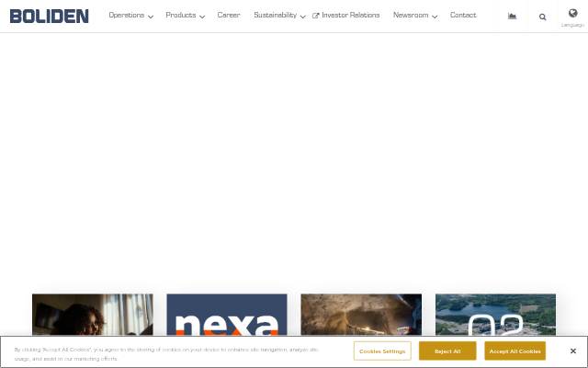The width and height of the screenshot is (588, 368).
Task: Open the Language globe selector
Action: [572, 17]
